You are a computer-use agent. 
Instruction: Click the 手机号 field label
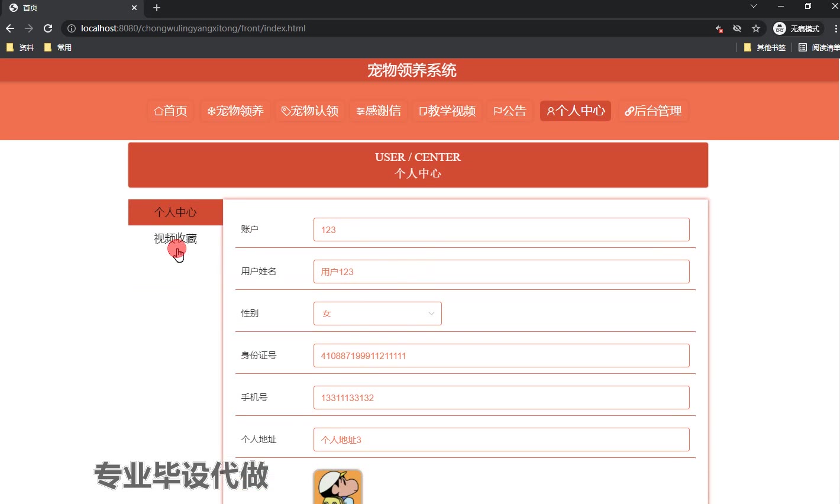click(x=254, y=398)
